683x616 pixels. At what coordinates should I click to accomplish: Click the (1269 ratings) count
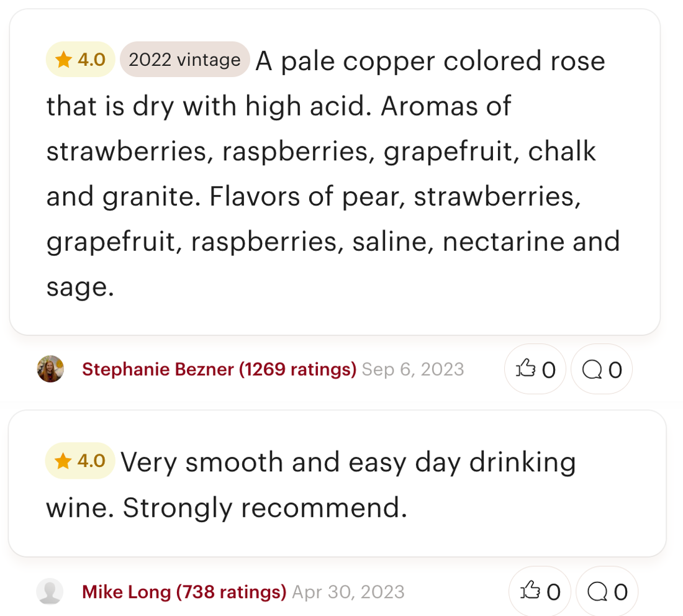pyautogui.click(x=298, y=369)
